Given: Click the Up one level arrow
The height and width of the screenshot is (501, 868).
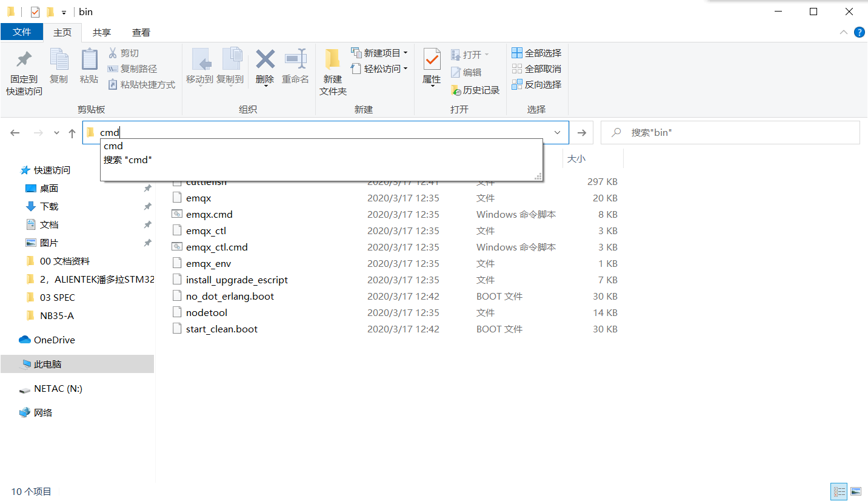Looking at the screenshot, I should pyautogui.click(x=72, y=133).
